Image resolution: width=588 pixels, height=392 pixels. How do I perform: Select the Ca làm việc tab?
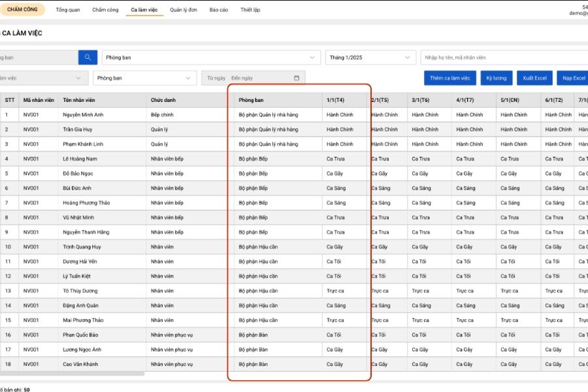(144, 10)
